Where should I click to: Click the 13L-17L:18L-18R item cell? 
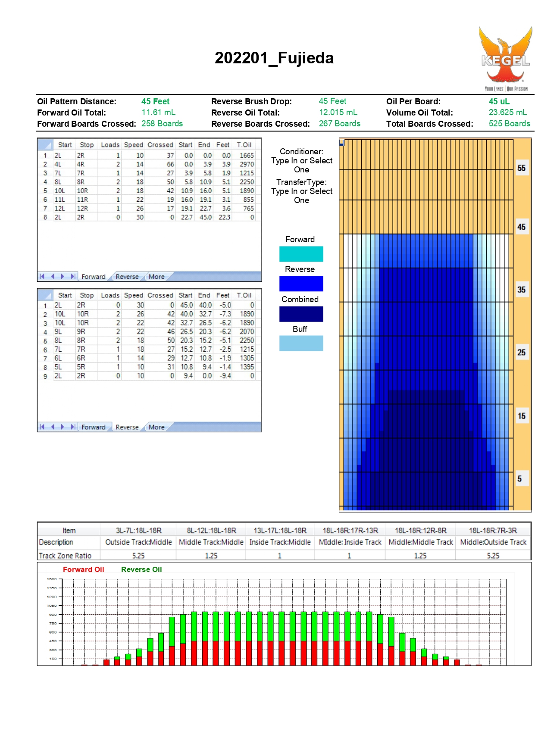[x=280, y=531]
